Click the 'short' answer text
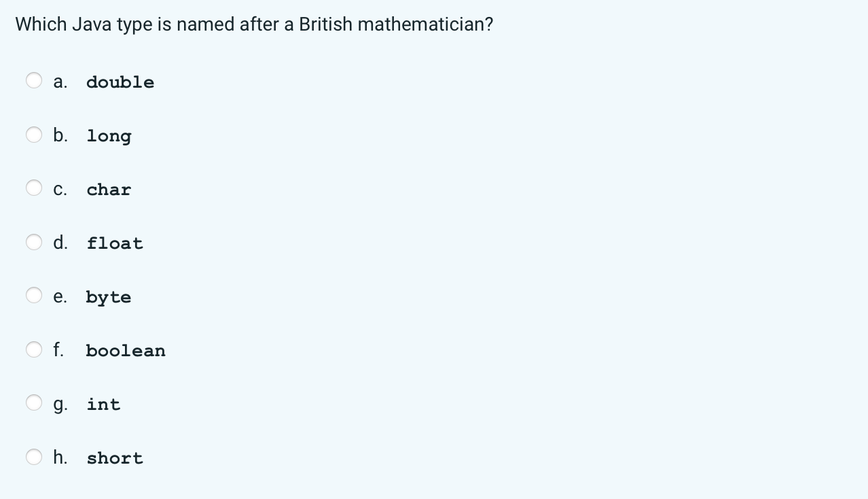868x499 pixels. 115,458
